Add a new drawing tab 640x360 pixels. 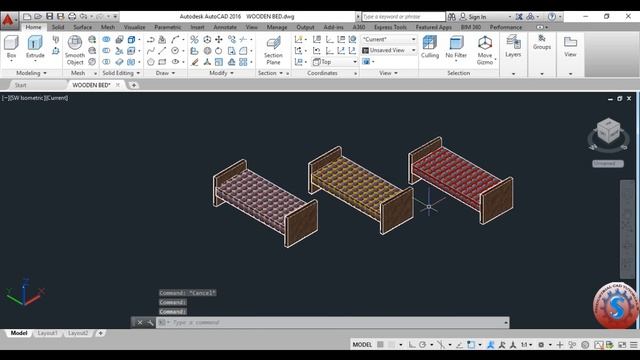point(133,85)
